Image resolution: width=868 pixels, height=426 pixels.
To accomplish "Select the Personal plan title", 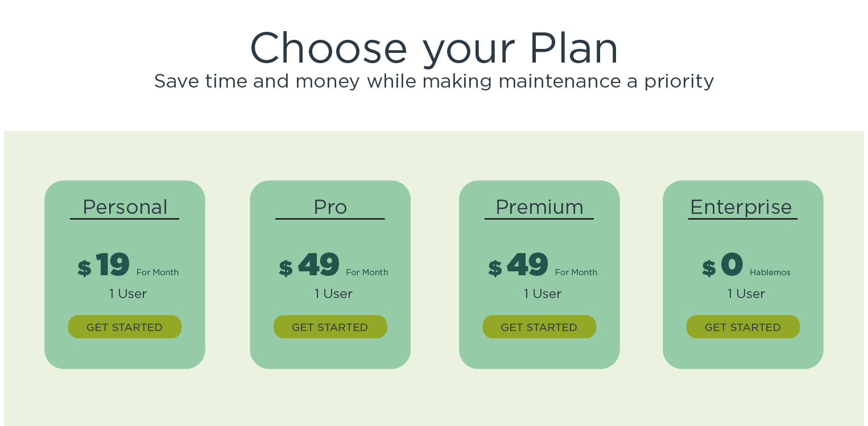I will click(125, 207).
